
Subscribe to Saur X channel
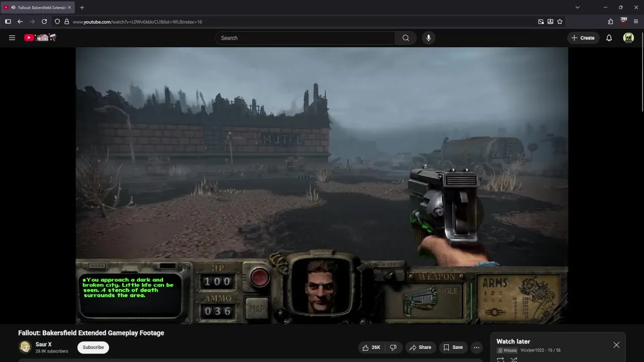(x=93, y=347)
